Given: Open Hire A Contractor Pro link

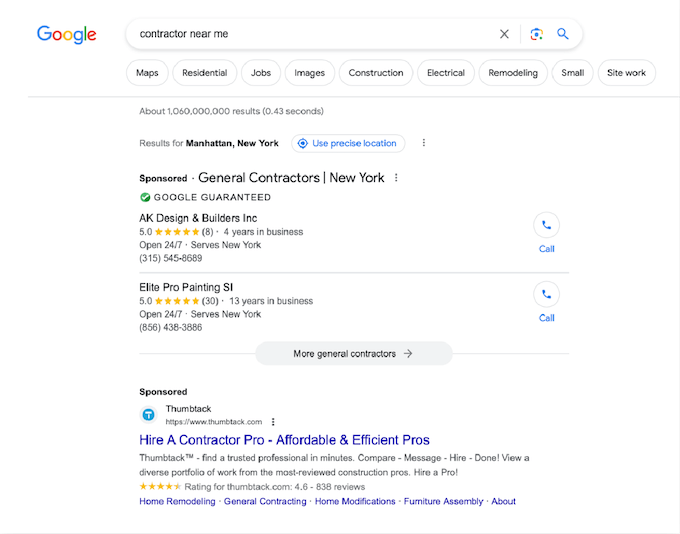Looking at the screenshot, I should [284, 440].
